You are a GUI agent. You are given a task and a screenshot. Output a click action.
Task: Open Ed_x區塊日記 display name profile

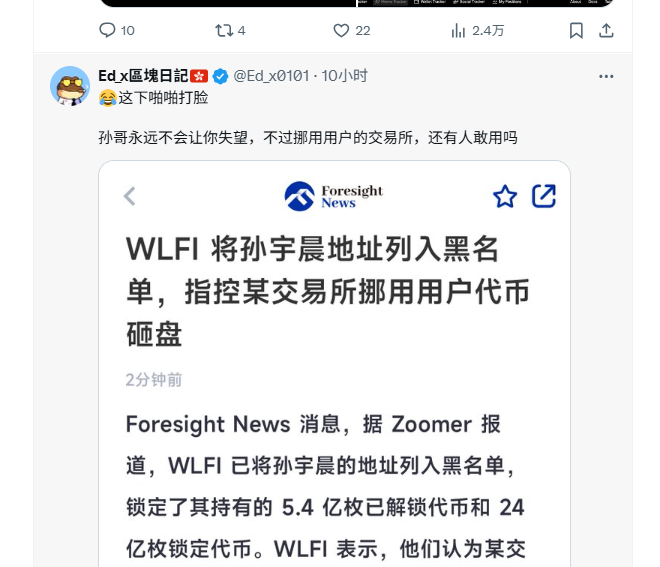(143, 76)
